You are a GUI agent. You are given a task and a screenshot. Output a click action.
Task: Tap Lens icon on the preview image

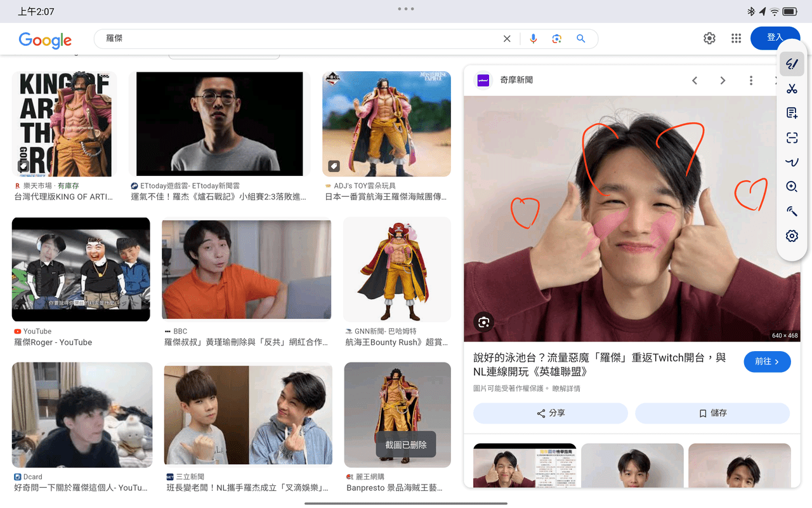click(x=483, y=323)
